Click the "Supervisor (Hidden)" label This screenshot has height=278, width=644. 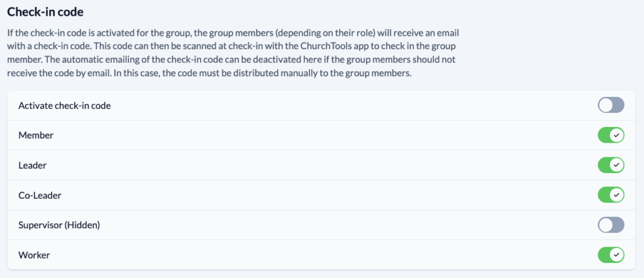(59, 225)
